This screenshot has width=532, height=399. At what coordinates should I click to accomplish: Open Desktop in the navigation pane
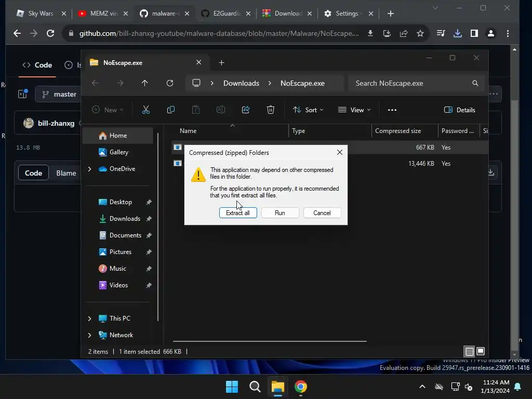point(119,202)
